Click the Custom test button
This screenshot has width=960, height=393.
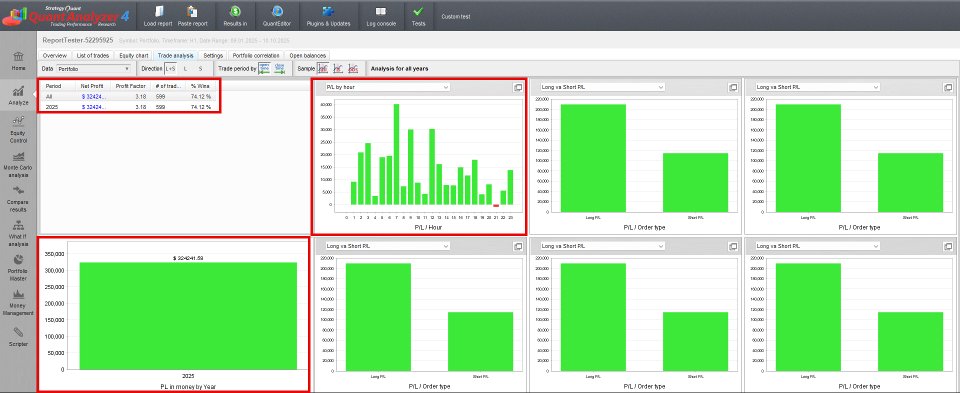[x=456, y=17]
